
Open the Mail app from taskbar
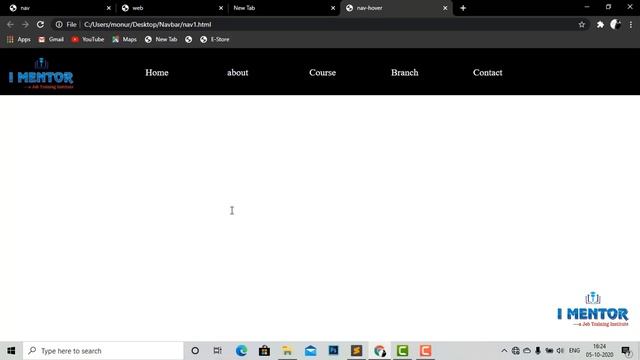pos(310,351)
